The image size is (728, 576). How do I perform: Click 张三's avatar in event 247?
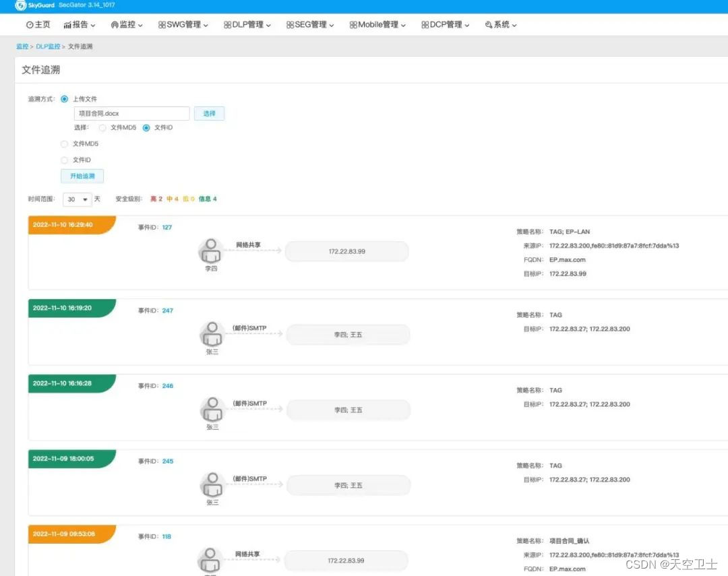tap(212, 334)
